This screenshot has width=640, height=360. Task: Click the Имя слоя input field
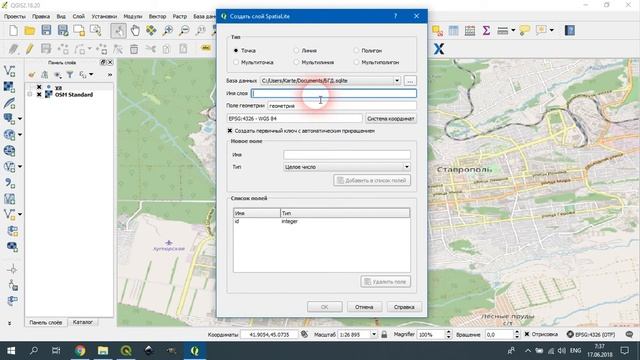pos(334,93)
